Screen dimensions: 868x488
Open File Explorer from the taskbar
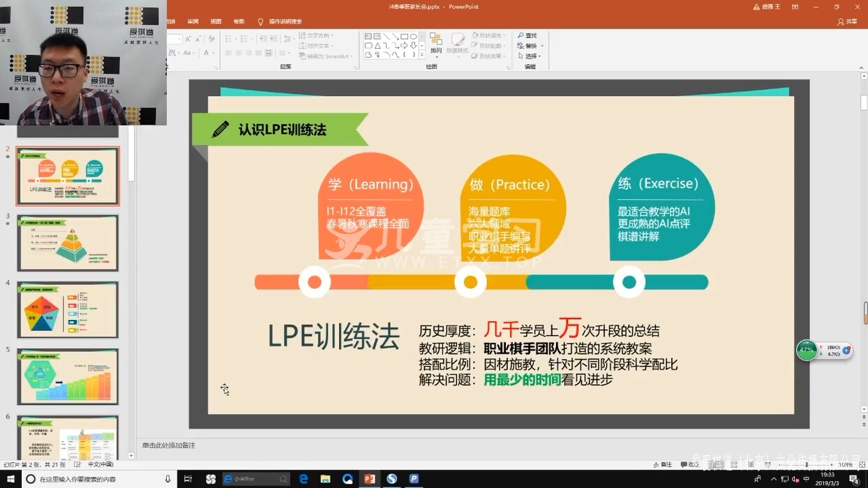pos(325,479)
